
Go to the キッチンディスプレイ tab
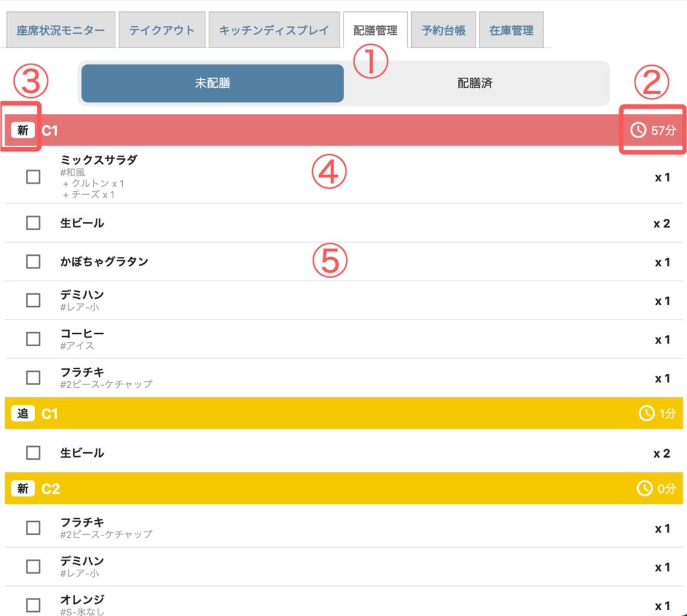(x=274, y=30)
